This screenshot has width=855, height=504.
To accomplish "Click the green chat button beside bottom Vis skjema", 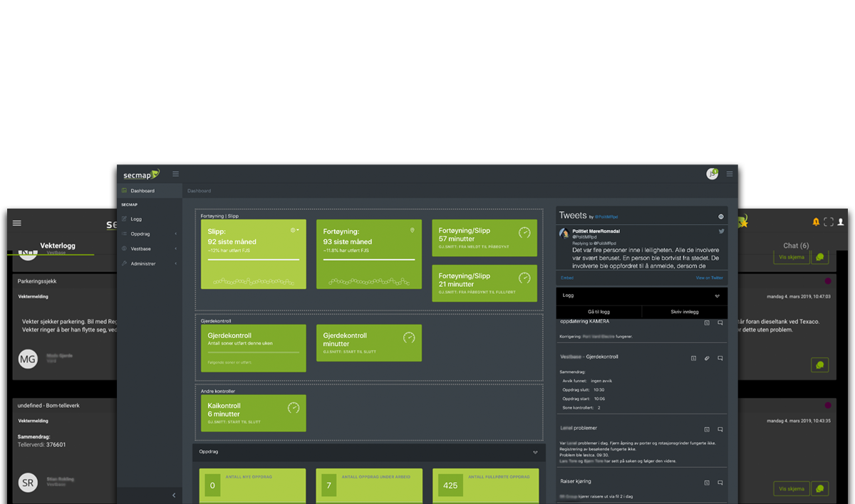I will [819, 488].
